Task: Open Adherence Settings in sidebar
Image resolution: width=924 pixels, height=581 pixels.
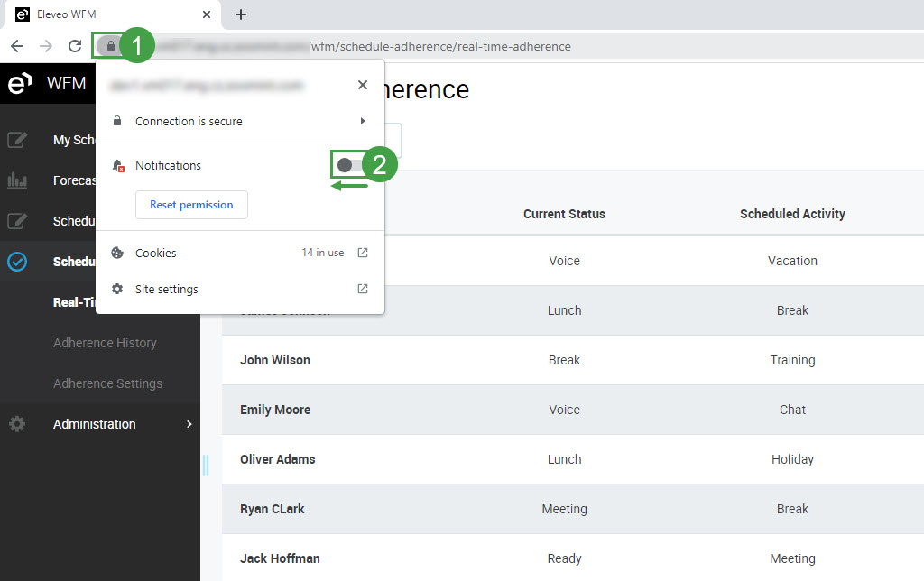Action: tap(107, 383)
